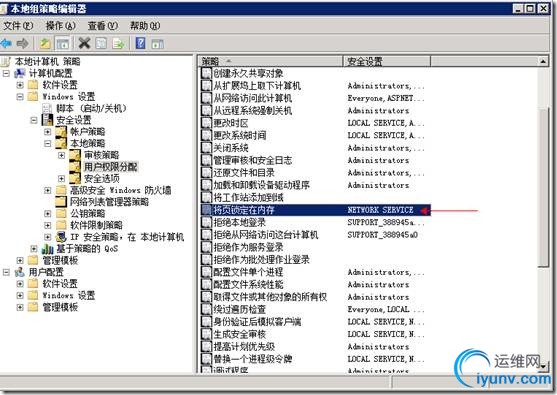This screenshot has height=395, width=557.
Task: Click the policy list vertical scrollbar thumb
Action: tap(543, 188)
